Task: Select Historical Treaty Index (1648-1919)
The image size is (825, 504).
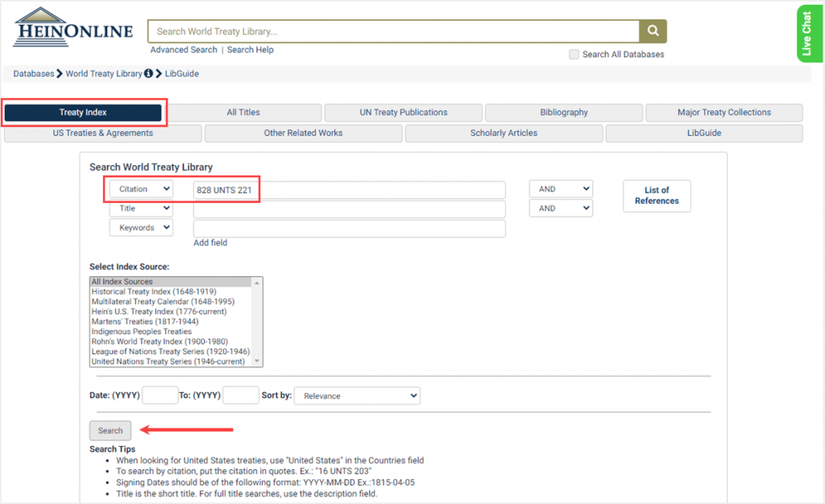Action: point(171,291)
